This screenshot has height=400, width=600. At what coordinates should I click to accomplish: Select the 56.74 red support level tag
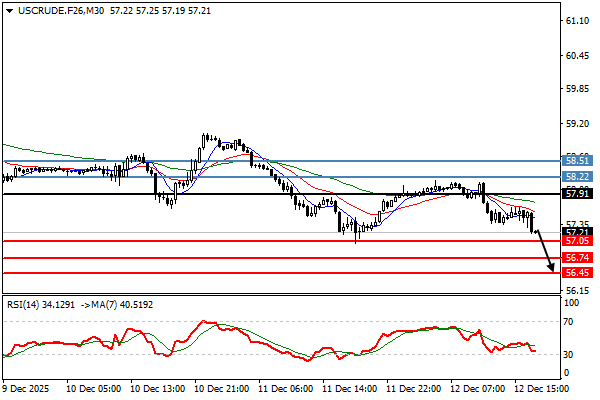coord(578,258)
